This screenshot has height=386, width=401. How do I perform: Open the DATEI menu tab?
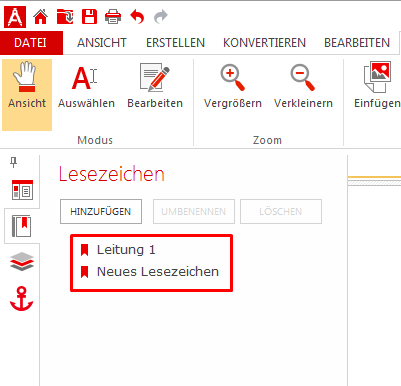(30, 43)
